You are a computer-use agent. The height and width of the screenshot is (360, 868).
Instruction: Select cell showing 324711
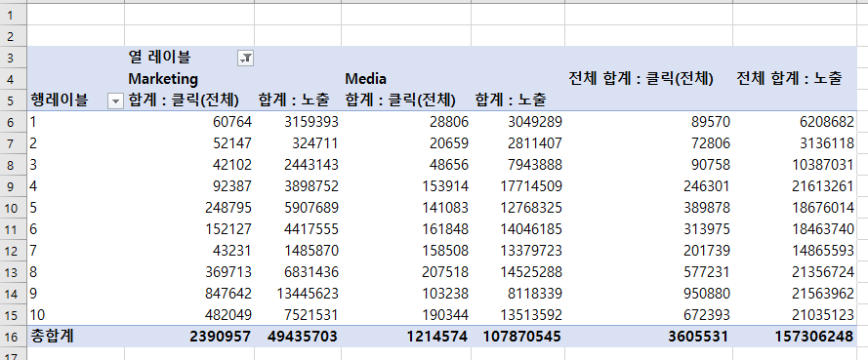(298, 143)
